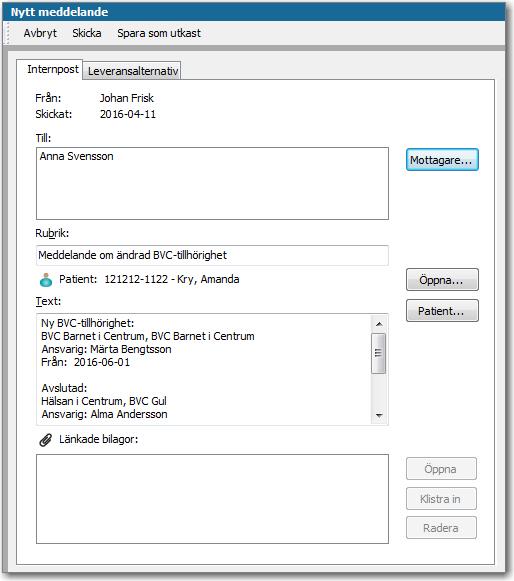Click into the Rubrik subject field
Image resolution: width=514 pixels, height=581 pixels.
[x=212, y=255]
